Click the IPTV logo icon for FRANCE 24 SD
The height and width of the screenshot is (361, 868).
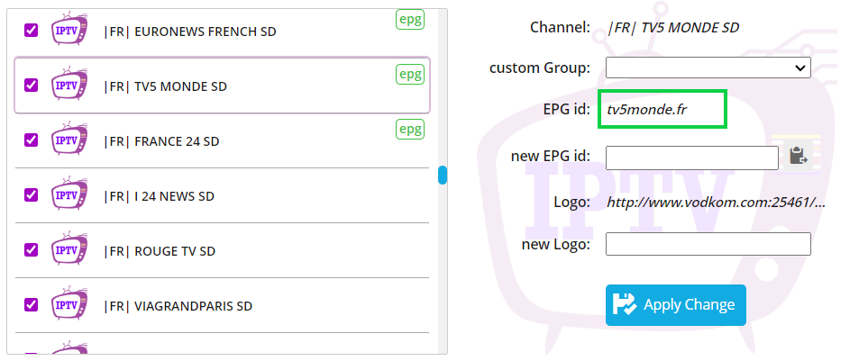pos(69,140)
